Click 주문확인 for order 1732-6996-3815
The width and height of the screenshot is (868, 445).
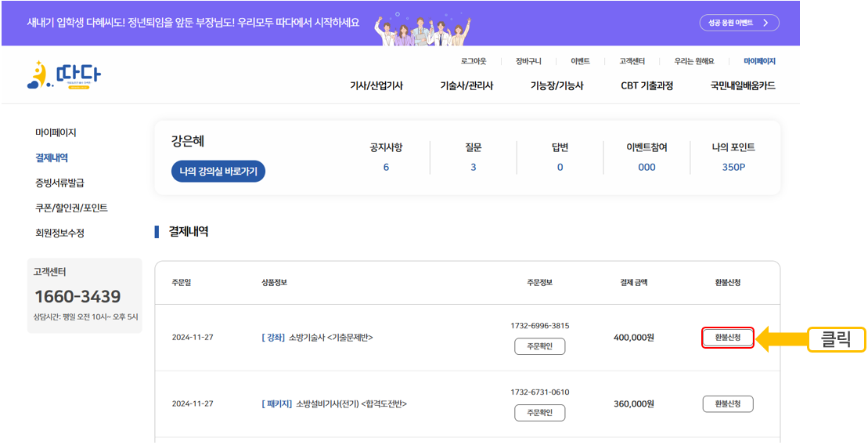click(x=540, y=346)
